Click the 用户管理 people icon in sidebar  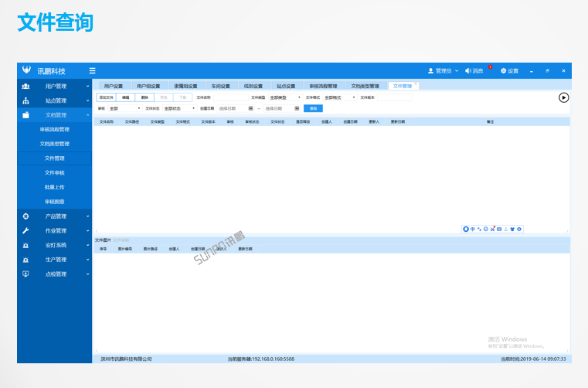pyautogui.click(x=25, y=86)
